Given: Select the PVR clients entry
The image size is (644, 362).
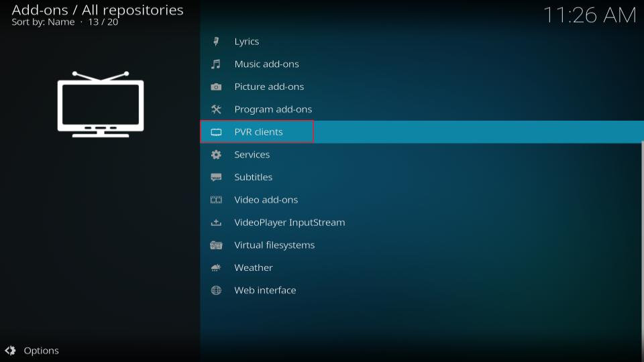Looking at the screenshot, I should pos(421,132).
